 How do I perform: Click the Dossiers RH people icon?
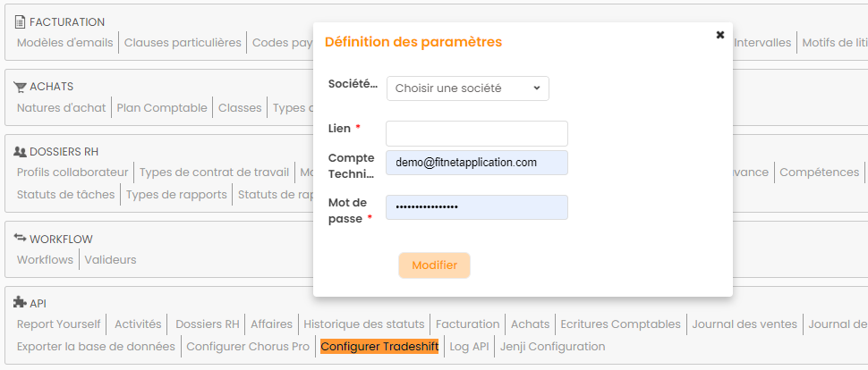21,152
